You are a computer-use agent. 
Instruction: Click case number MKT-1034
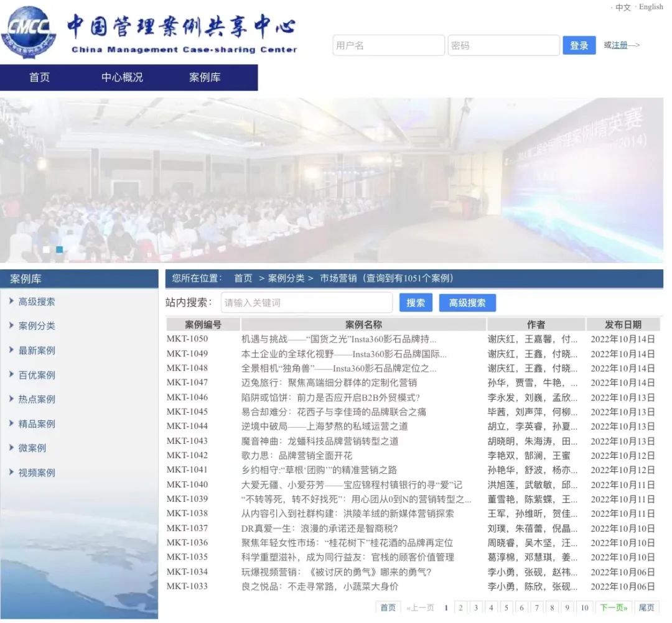(x=187, y=571)
